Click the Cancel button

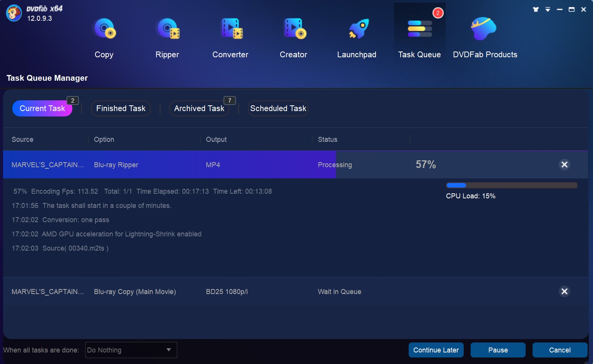pyautogui.click(x=560, y=350)
